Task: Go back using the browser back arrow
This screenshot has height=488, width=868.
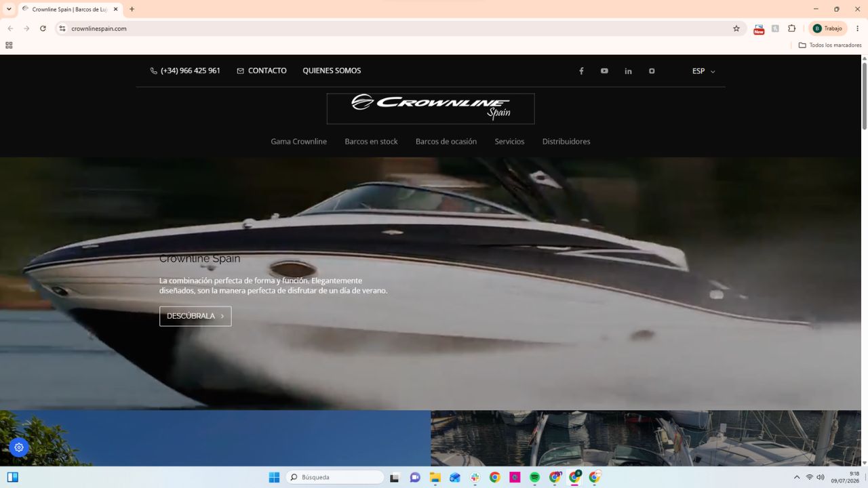Action: click(10, 28)
